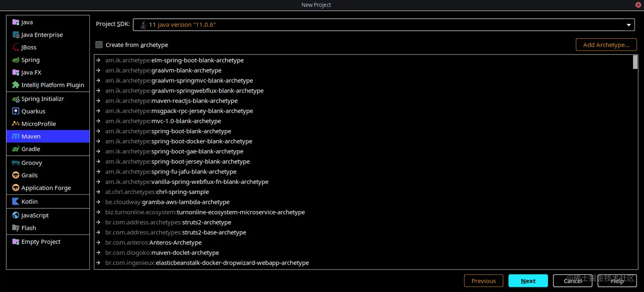Screen dimensions: 644x292
Task: Expand spring-boot-docker-blank-archetype arrow
Action: coord(98,142)
